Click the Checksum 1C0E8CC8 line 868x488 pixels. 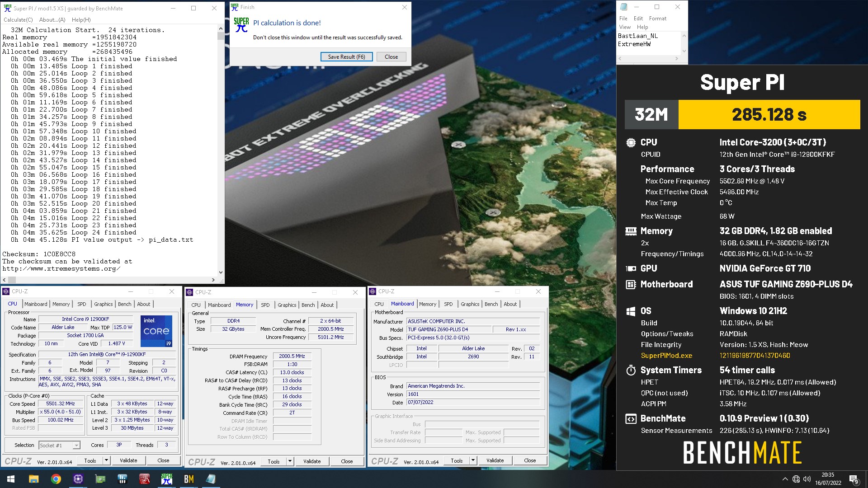tap(39, 254)
